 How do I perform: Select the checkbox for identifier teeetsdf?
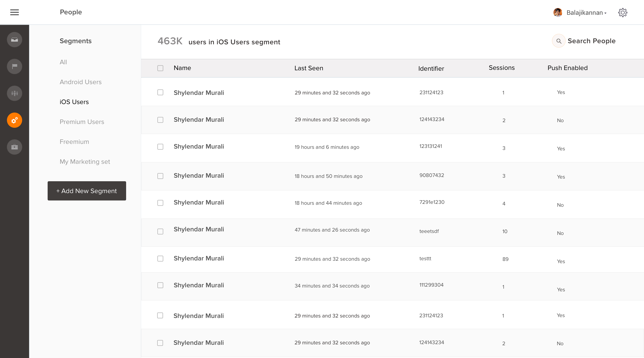160,231
